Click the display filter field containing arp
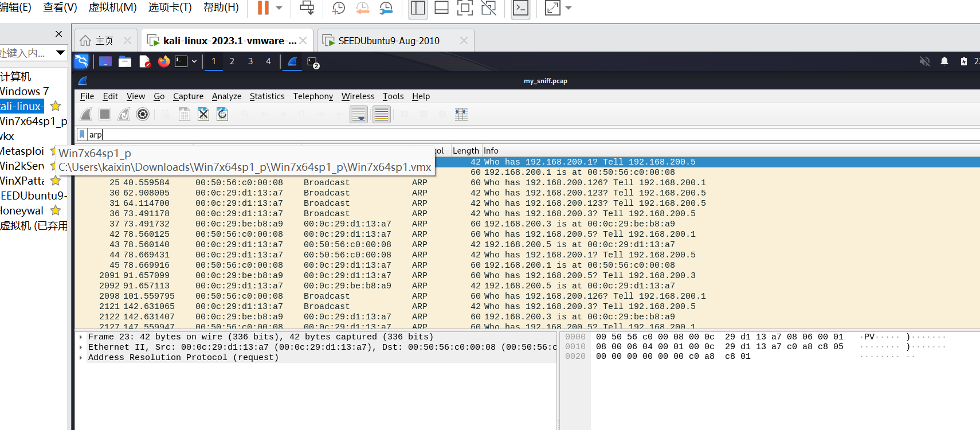Image resolution: width=980 pixels, height=430 pixels. [533, 134]
